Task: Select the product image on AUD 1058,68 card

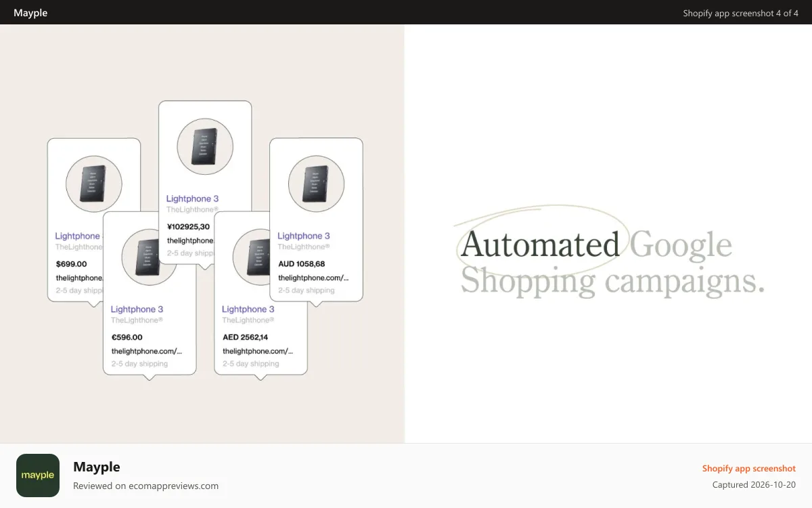Action: tap(316, 184)
